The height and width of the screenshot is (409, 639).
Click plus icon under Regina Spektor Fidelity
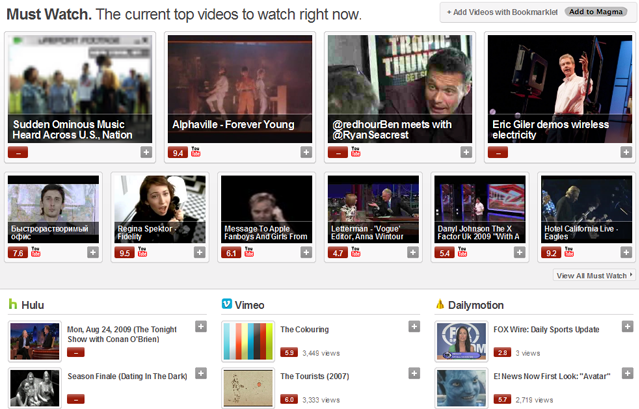click(x=199, y=253)
